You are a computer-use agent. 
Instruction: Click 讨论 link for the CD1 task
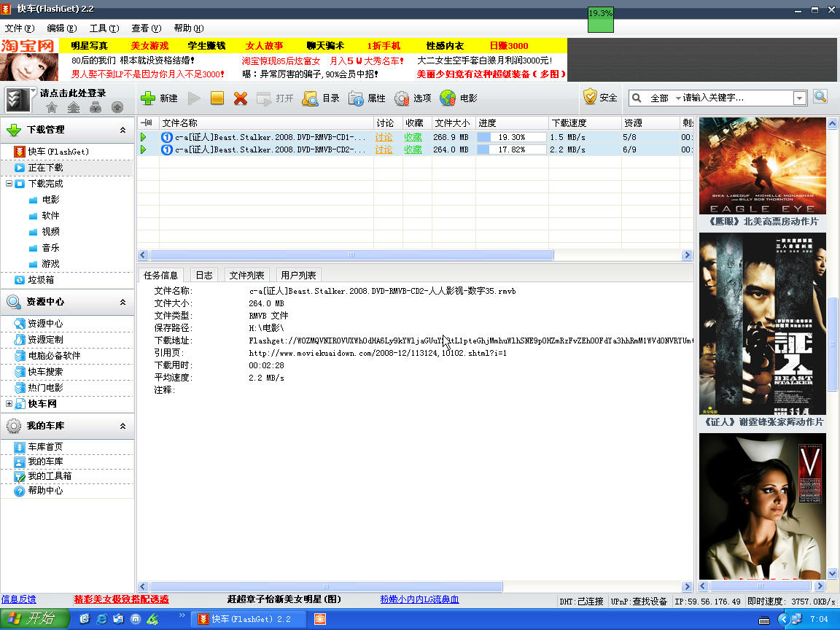pyautogui.click(x=384, y=137)
